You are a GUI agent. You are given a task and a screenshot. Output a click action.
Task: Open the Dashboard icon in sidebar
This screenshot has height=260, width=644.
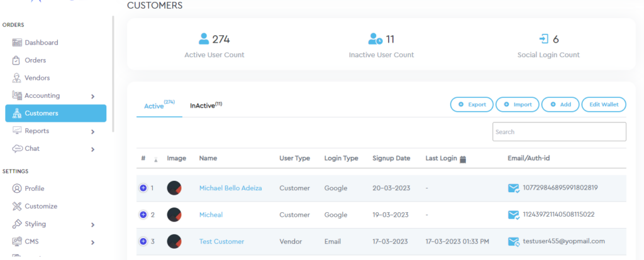click(x=17, y=43)
